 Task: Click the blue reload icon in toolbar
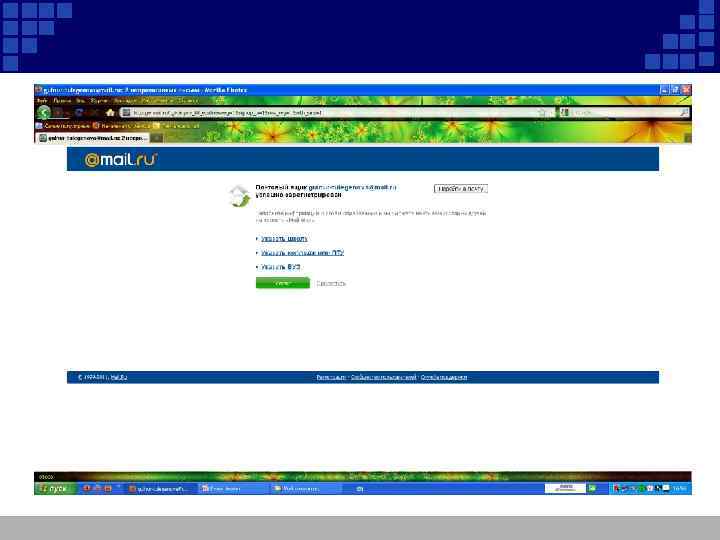tap(79, 112)
